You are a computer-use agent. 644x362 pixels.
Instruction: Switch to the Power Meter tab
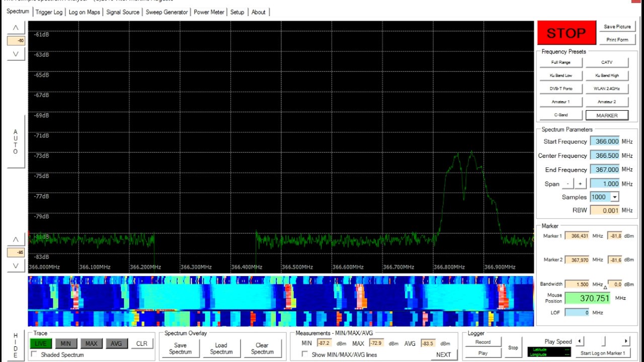click(209, 12)
